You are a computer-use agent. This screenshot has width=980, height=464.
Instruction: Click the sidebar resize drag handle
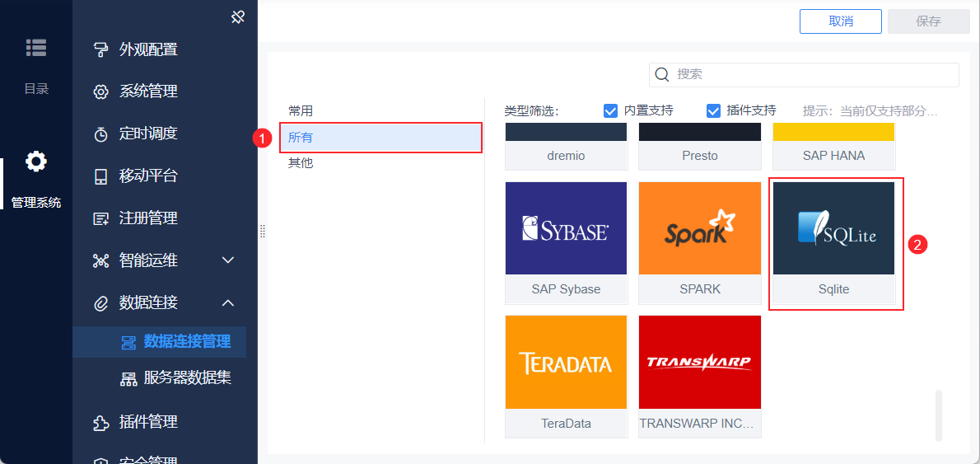click(x=263, y=232)
